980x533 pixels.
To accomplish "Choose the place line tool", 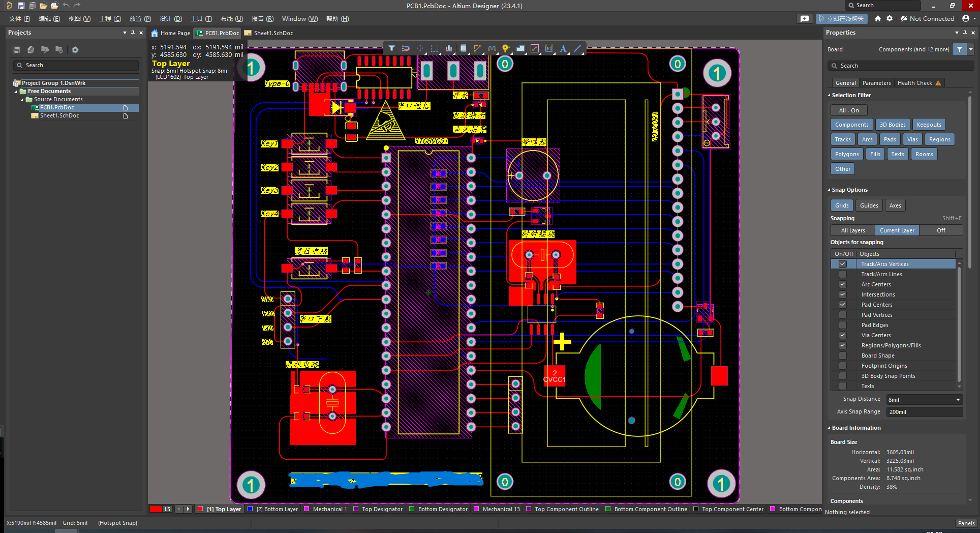I will pyautogui.click(x=577, y=48).
